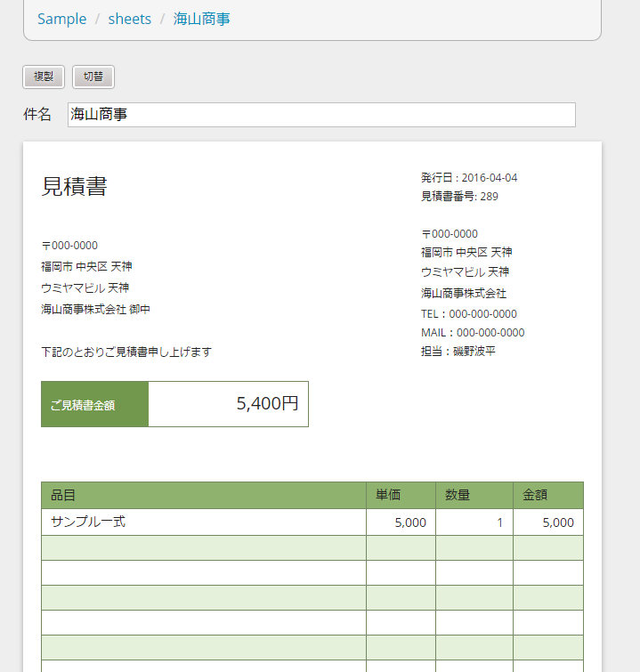Select the 5,400円 total amount field
640x672 pixels.
pos(229,404)
